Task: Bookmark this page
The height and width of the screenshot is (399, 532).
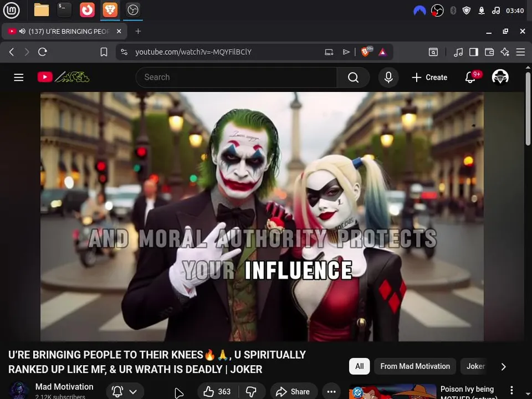Action: (x=104, y=52)
